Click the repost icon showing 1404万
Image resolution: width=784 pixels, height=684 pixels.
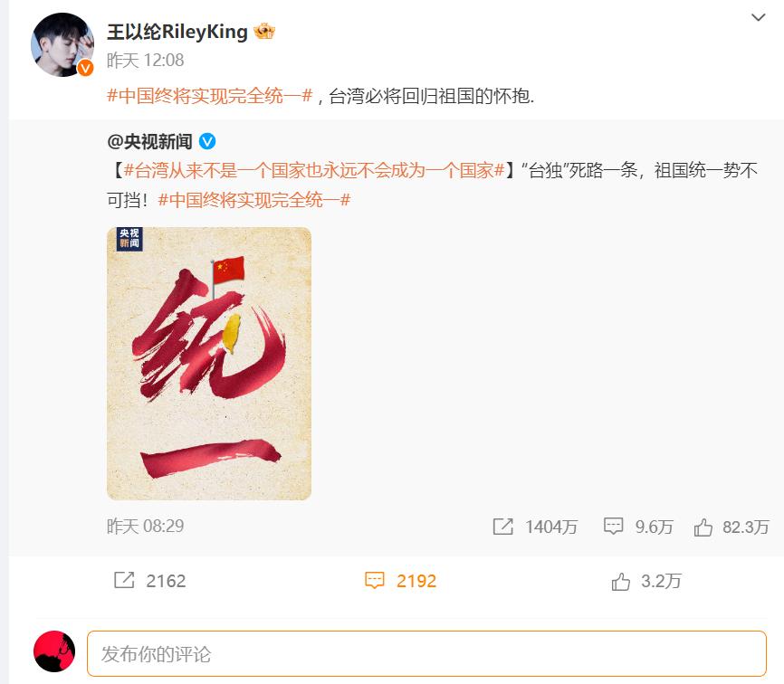click(x=503, y=527)
